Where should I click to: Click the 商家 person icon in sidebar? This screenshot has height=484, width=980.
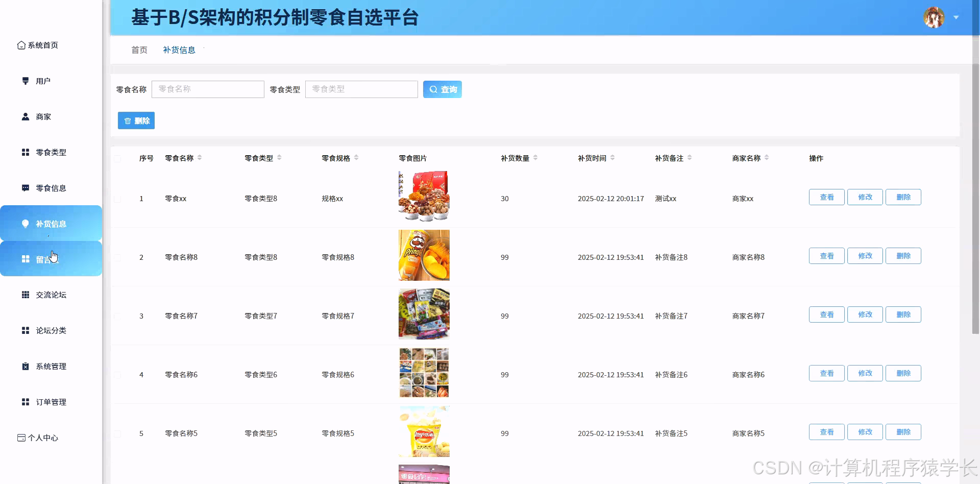click(x=26, y=116)
